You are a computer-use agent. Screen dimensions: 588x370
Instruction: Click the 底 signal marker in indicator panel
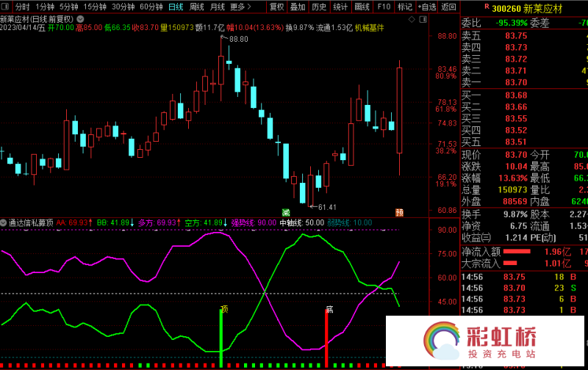[x=330, y=309]
